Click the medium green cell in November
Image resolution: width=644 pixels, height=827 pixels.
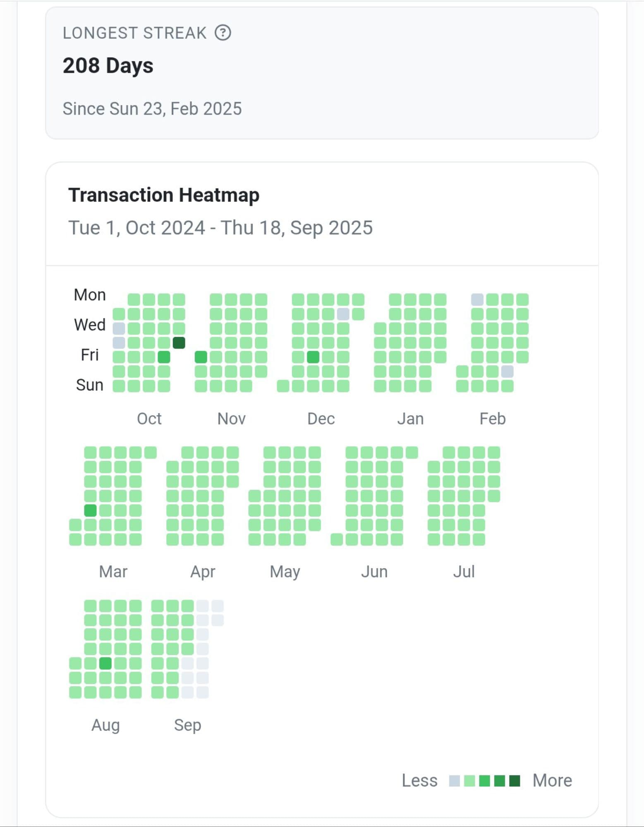(x=201, y=357)
